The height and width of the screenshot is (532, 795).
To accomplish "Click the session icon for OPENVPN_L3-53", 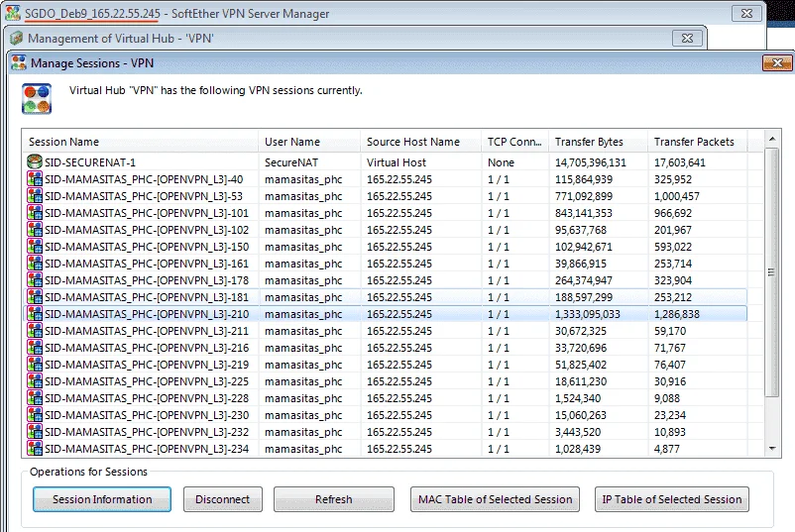I will (35, 196).
